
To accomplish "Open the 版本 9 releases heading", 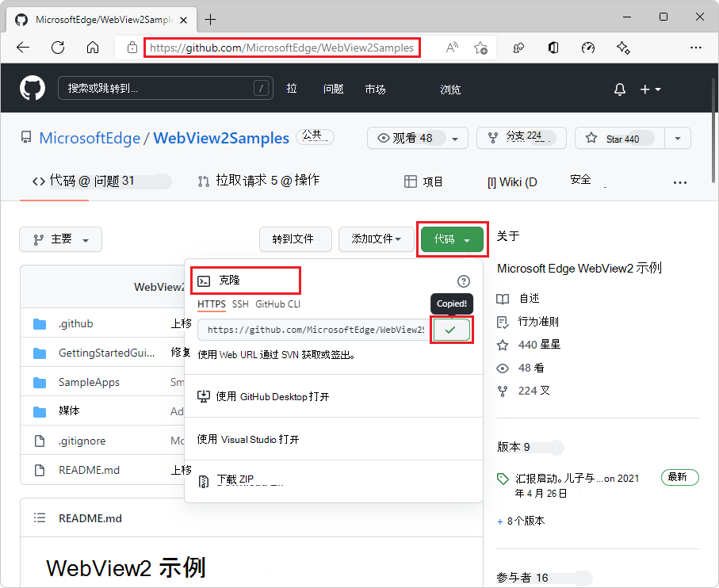I will click(x=514, y=447).
